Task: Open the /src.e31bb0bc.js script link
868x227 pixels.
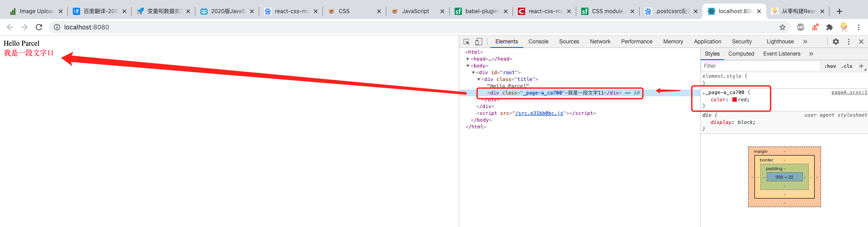Action: coord(539,113)
